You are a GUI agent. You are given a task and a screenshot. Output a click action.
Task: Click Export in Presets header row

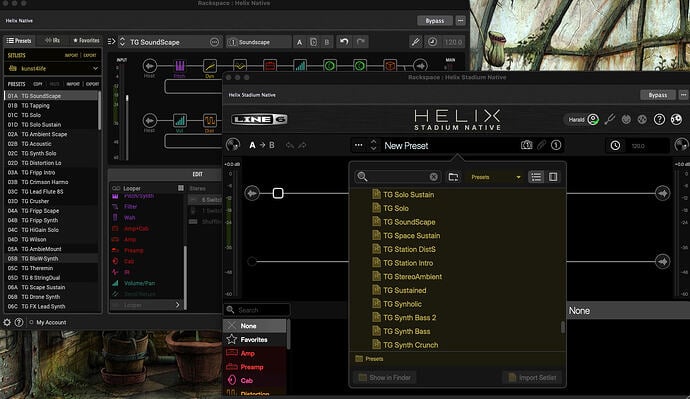click(92, 84)
